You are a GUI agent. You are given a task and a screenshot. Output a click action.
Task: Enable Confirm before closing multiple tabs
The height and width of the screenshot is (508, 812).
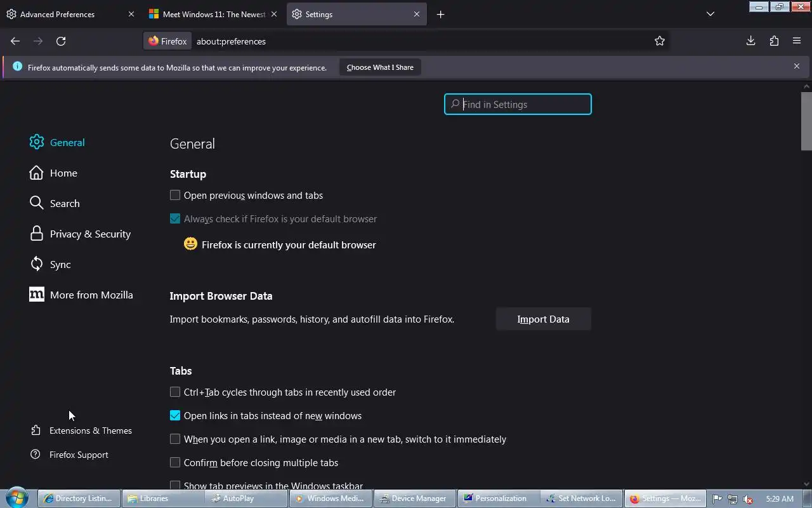coord(175,462)
